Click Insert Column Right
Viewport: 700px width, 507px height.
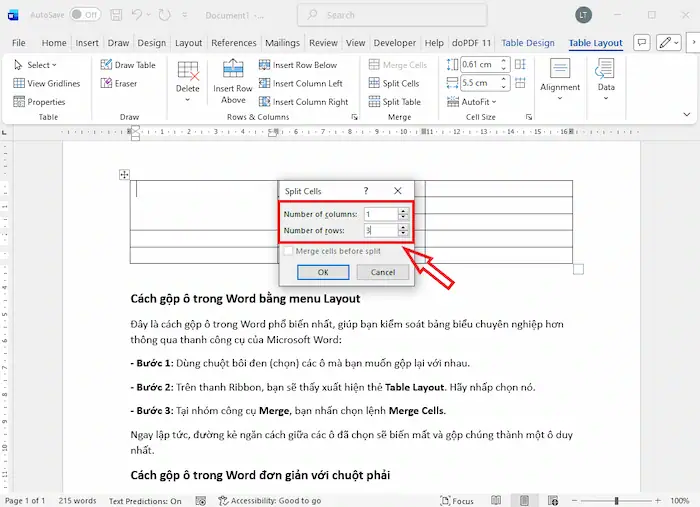tap(304, 102)
